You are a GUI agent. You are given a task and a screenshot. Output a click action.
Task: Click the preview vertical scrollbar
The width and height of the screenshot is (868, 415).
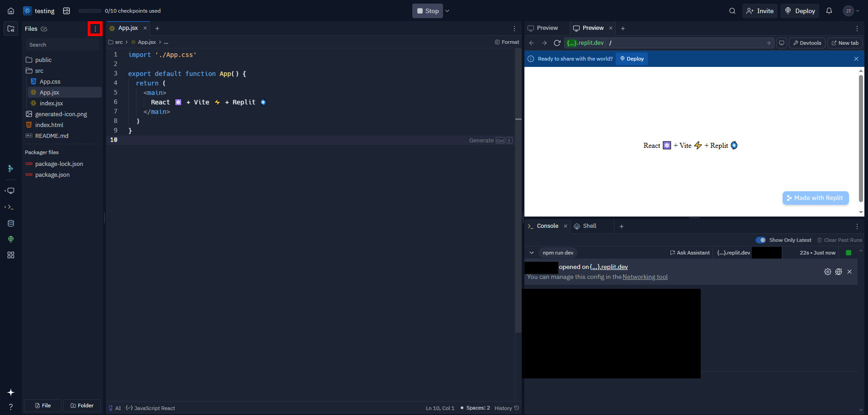click(x=861, y=138)
